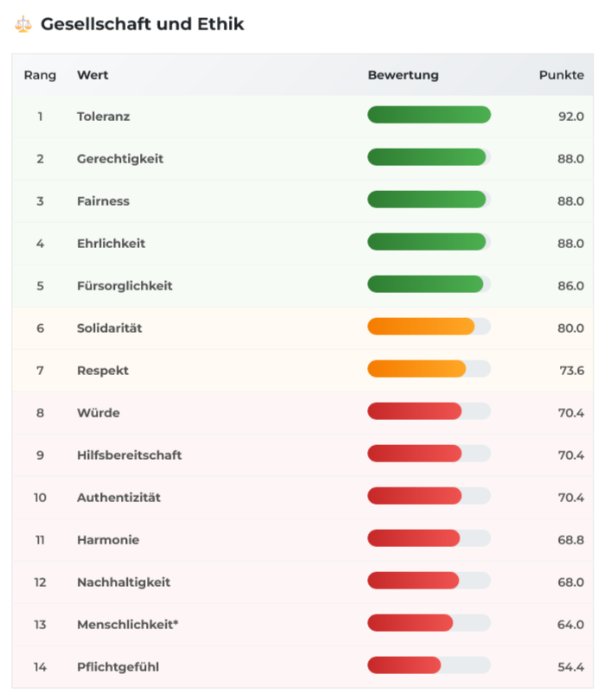Click the Rang column header
The width and height of the screenshot is (604, 700).
pyautogui.click(x=40, y=75)
